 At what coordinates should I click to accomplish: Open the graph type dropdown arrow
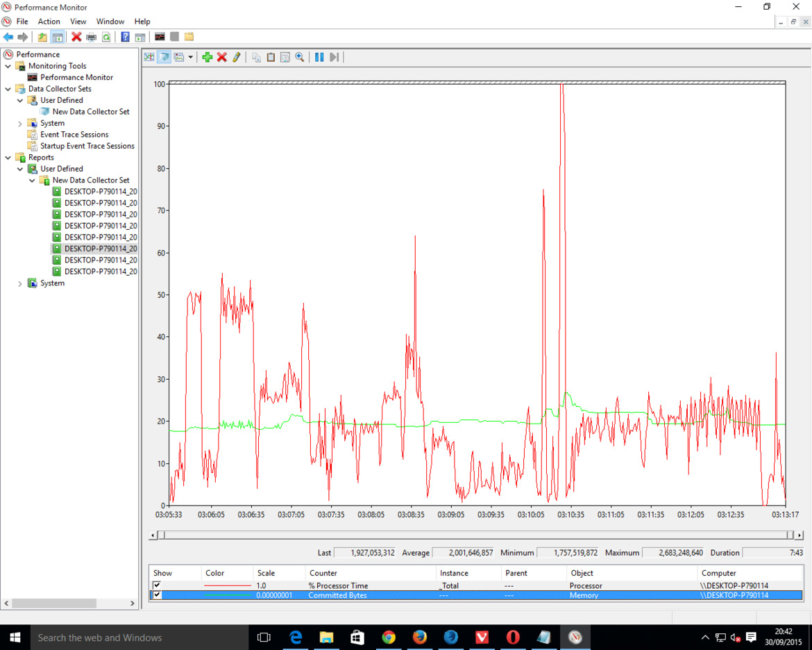pyautogui.click(x=191, y=57)
